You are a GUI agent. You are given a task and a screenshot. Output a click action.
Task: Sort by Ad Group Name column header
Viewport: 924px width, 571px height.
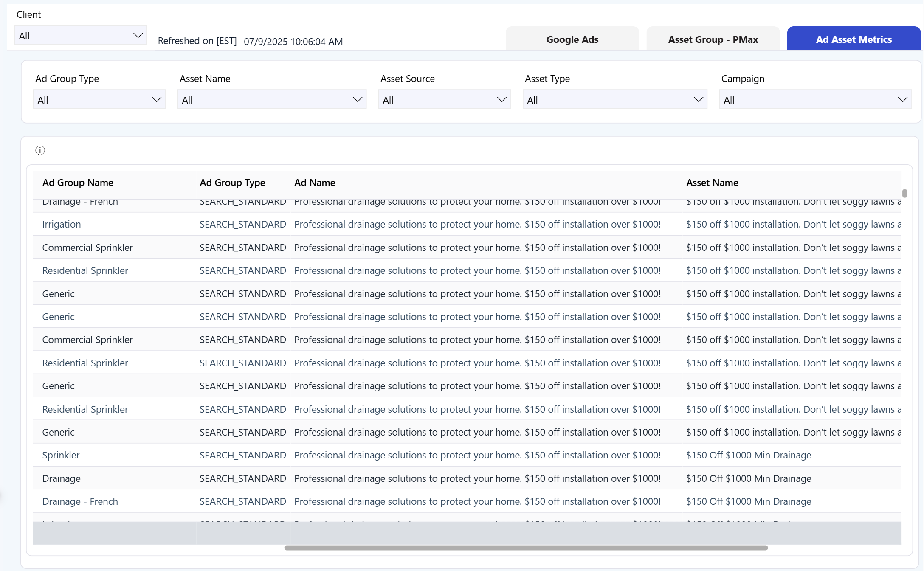(78, 183)
